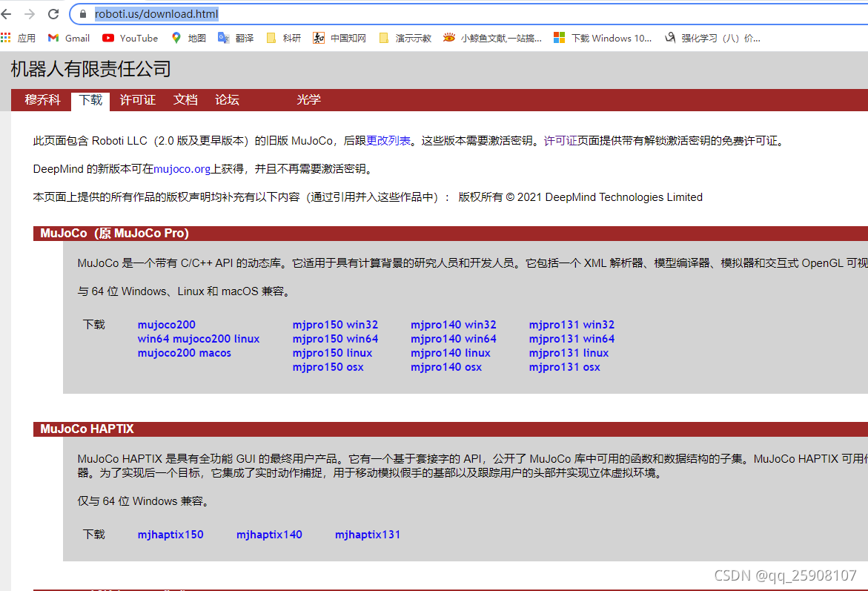Open the 论坛 section

pyautogui.click(x=226, y=99)
